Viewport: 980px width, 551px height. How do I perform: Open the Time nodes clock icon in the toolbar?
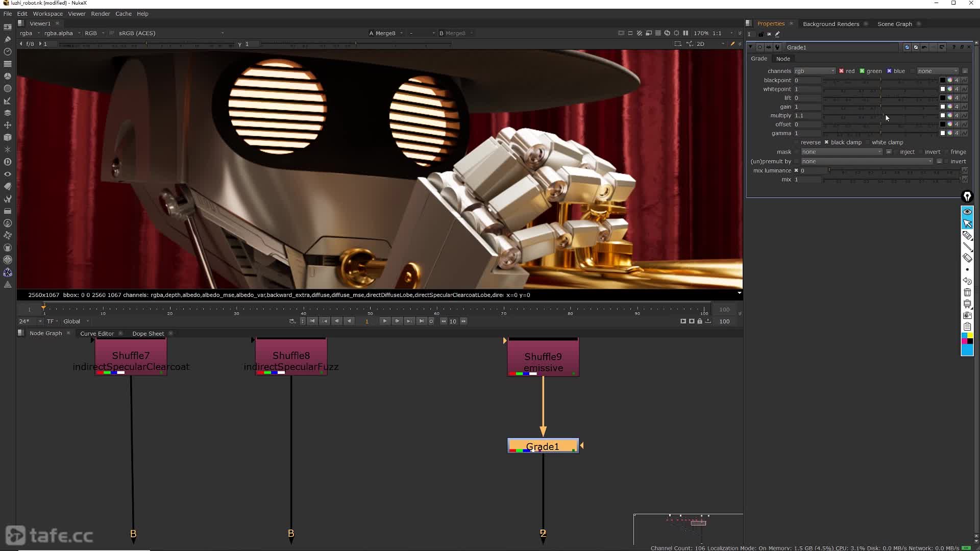pos(8,52)
